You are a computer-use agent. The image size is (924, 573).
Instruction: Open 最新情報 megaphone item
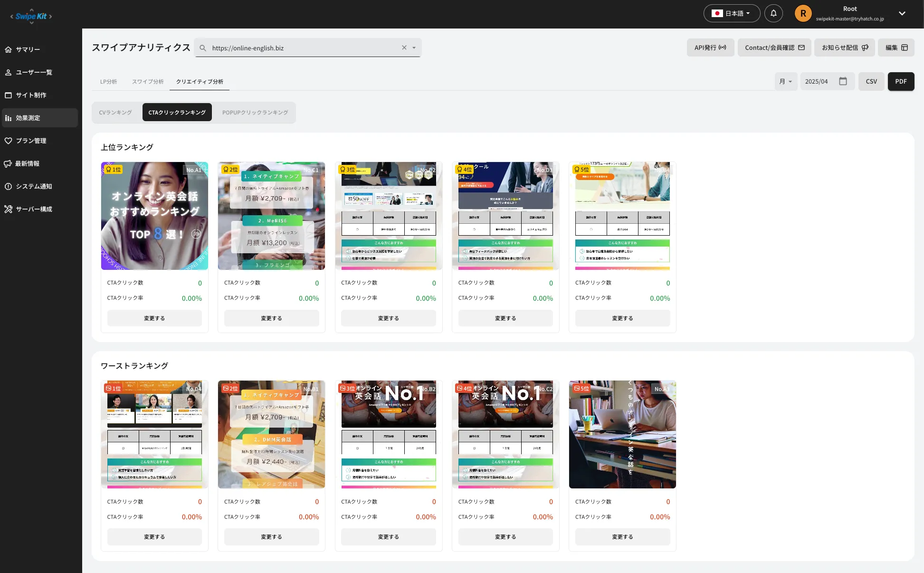(x=9, y=163)
